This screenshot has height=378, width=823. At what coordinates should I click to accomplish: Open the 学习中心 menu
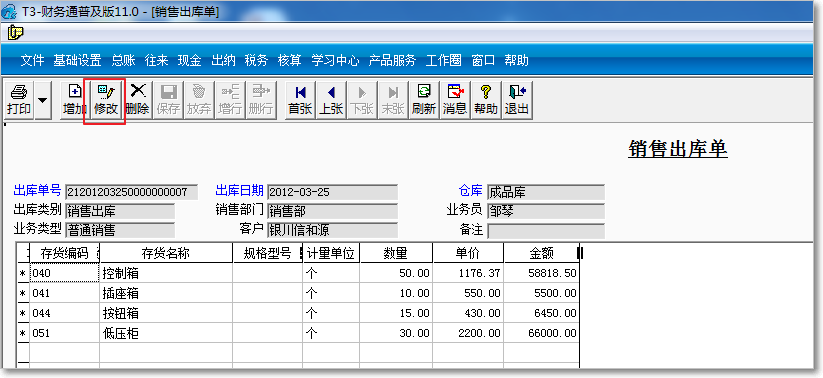tap(335, 60)
